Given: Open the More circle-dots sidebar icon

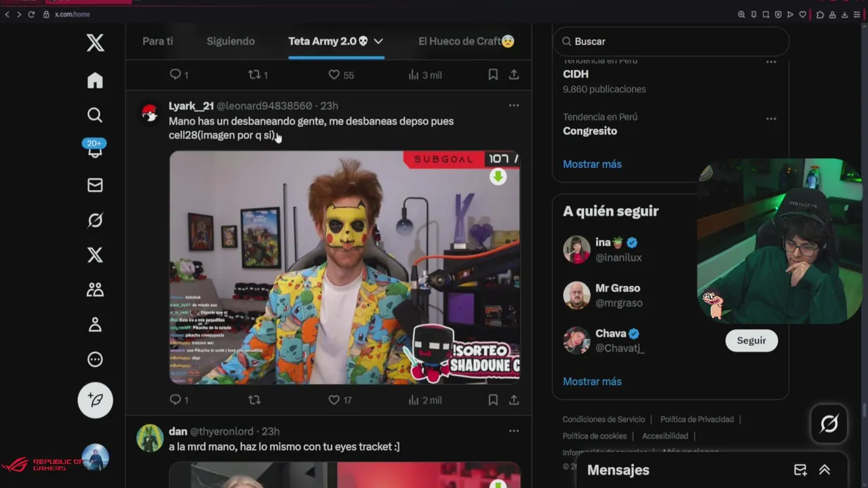Looking at the screenshot, I should 95,360.
